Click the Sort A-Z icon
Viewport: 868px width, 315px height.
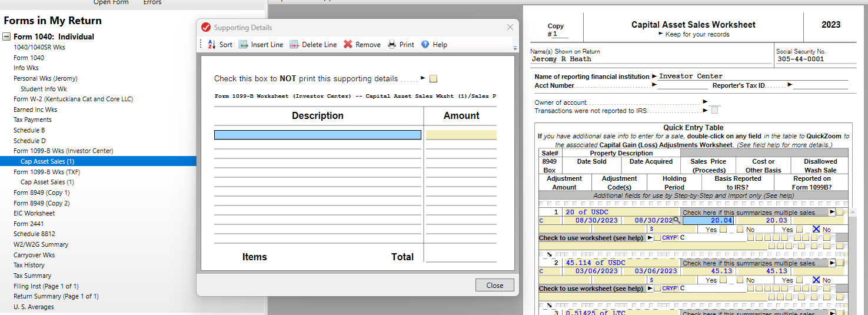click(x=212, y=45)
